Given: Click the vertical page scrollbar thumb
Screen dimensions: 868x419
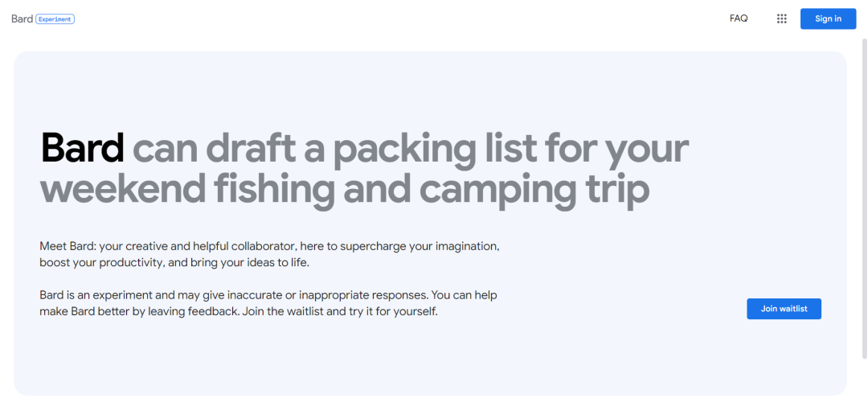Looking at the screenshot, I should pyautogui.click(x=864, y=193).
